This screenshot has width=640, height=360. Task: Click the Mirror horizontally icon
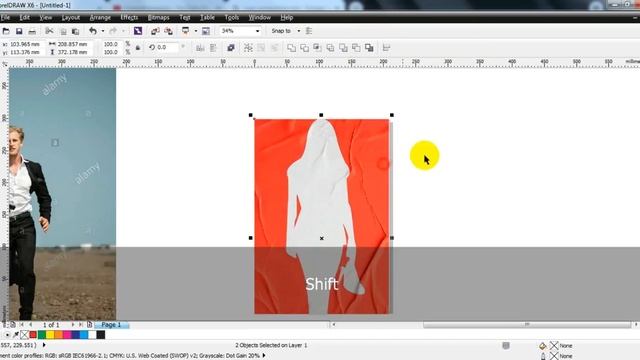tap(200, 48)
